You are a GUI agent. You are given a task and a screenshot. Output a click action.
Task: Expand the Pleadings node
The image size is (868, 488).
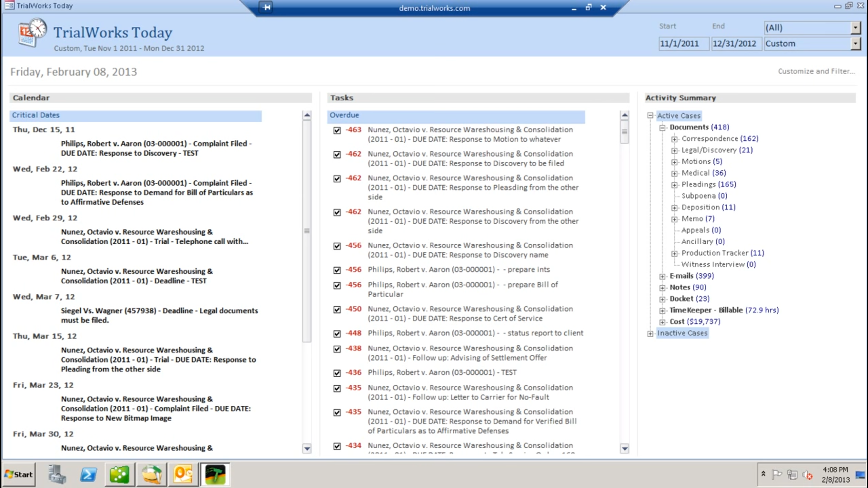tap(674, 185)
